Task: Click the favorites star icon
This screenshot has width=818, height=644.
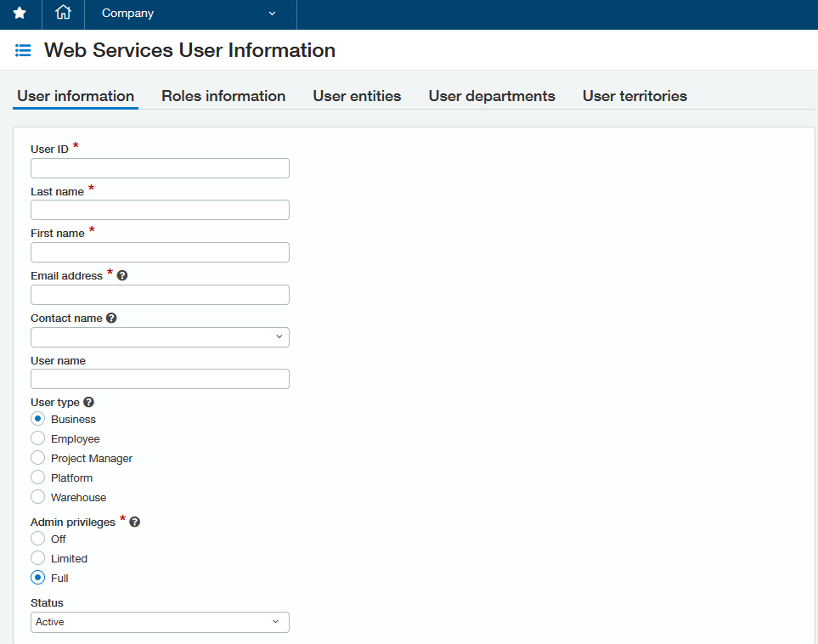Action: [20, 14]
